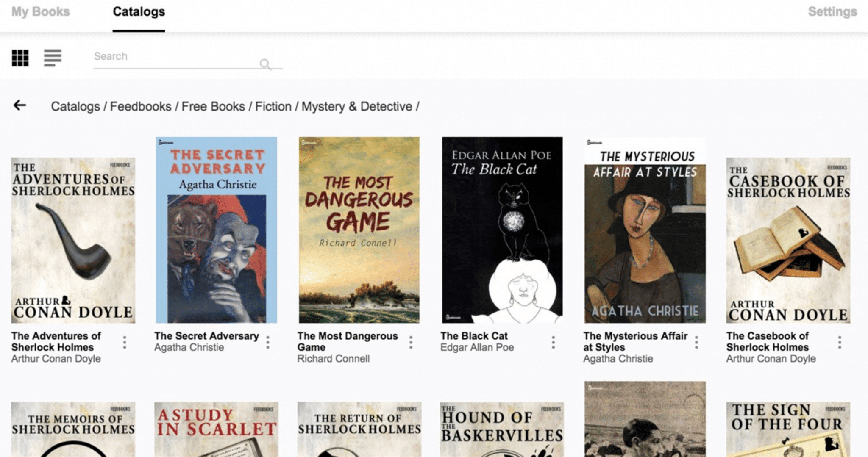868x457 pixels.
Task: Click Mystery & Detective in breadcrumb
Action: pos(357,106)
